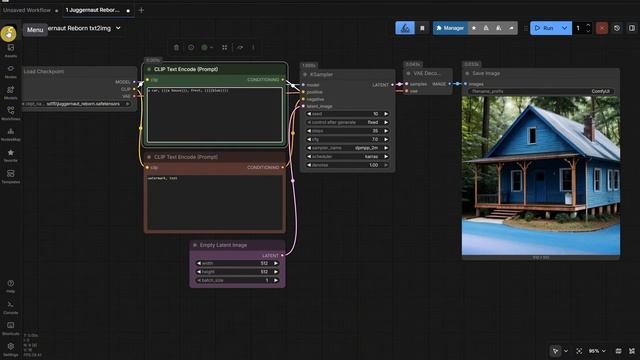Viewport: 640px width, 360px height.
Task: Toggle minimap icon in bottom bar
Action: point(619,351)
